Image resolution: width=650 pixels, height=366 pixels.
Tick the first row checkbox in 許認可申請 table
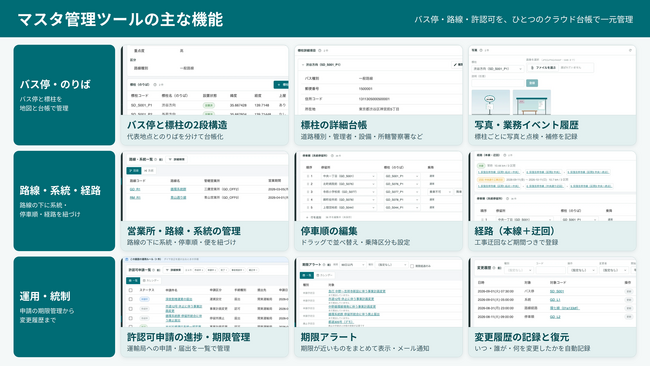[131, 299]
